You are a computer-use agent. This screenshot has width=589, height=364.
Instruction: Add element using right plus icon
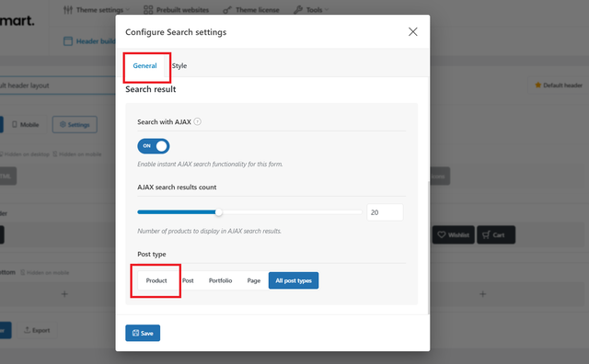(482, 294)
